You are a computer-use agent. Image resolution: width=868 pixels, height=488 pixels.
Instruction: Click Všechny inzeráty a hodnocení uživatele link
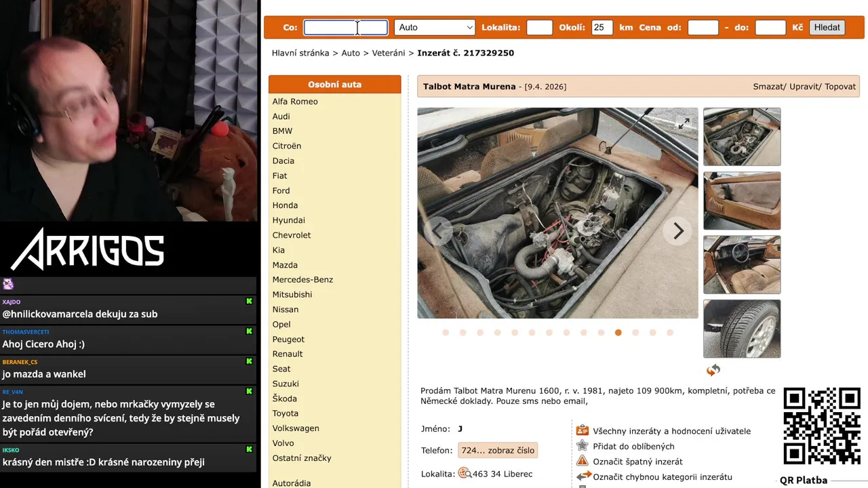[x=671, y=431]
